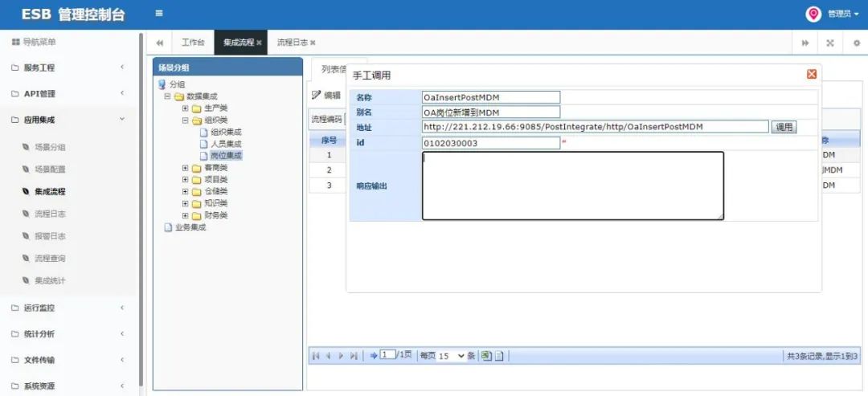This screenshot has width=868, height=396.
Task: Click the tab scroll-left double arrow
Action: tap(159, 43)
